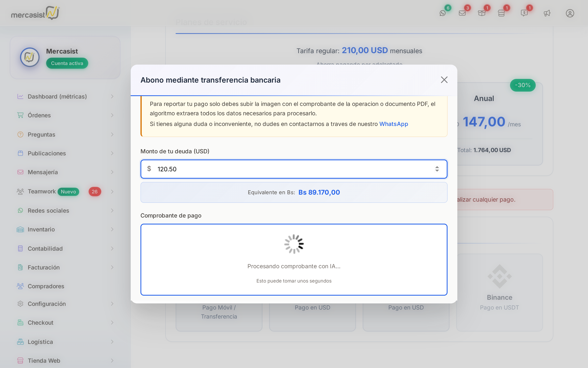
Task: Open the Compradores menu item
Action: tap(65, 286)
